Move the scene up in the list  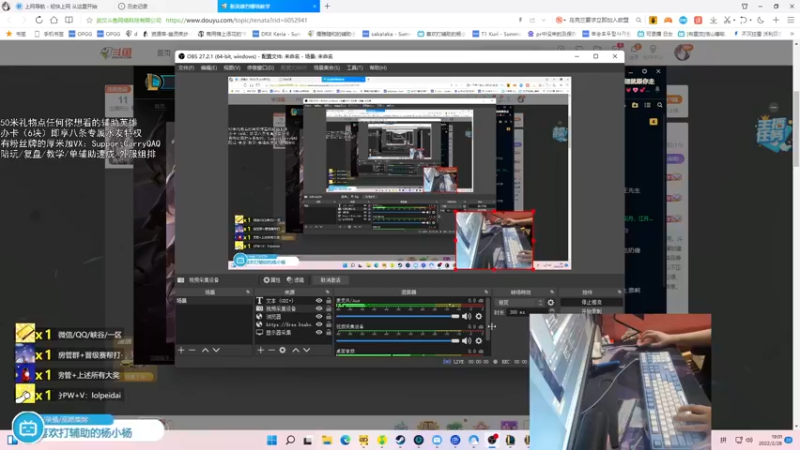coord(205,350)
